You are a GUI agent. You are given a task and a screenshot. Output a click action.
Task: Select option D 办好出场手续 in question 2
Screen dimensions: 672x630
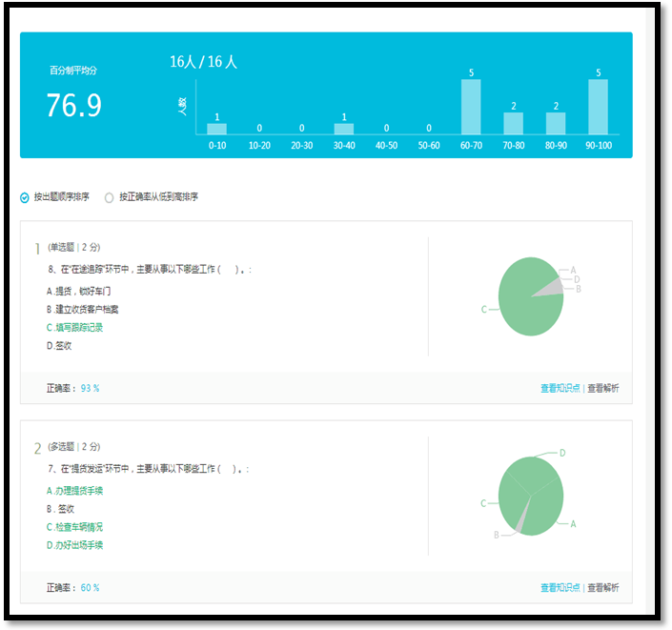click(x=74, y=545)
